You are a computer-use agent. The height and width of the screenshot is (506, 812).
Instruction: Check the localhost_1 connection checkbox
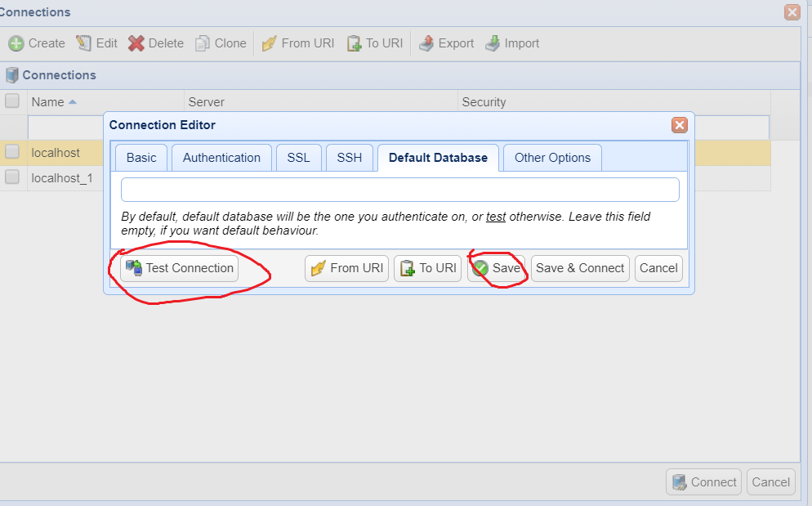12,177
